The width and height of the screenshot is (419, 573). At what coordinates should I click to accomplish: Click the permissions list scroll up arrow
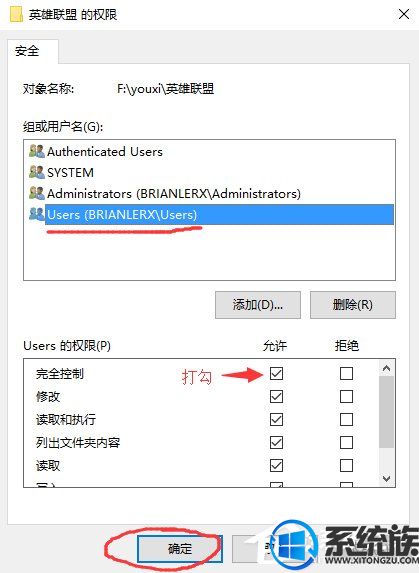[386, 368]
